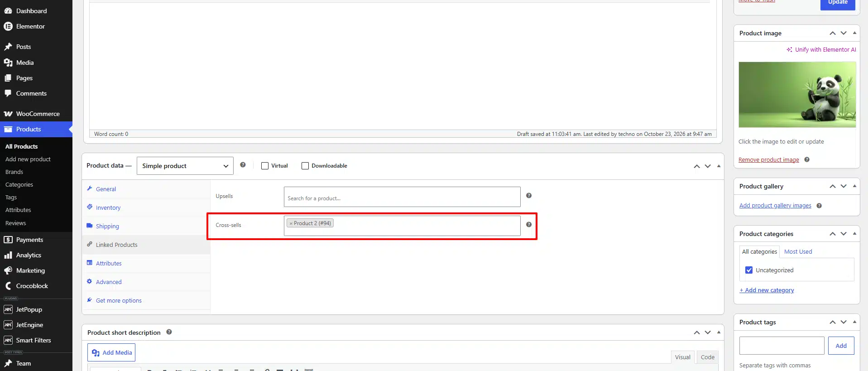Open the Elementor sidebar icon
Image resolution: width=868 pixels, height=371 pixels.
point(8,26)
